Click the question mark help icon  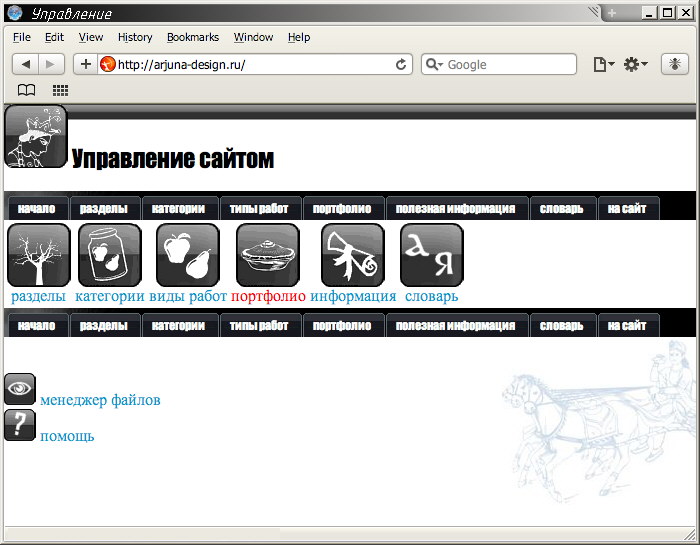point(20,425)
